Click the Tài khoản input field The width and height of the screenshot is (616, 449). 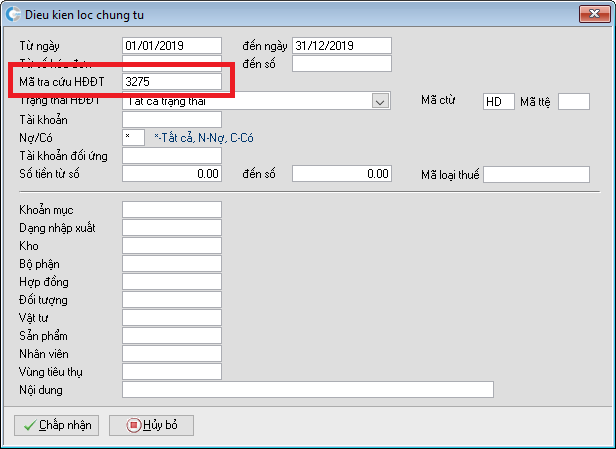(171, 119)
